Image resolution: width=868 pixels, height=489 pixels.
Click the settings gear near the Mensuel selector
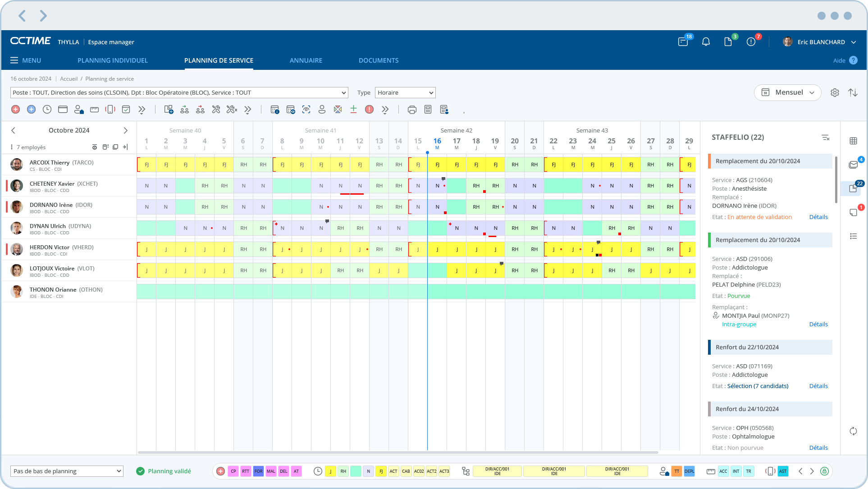coord(835,92)
